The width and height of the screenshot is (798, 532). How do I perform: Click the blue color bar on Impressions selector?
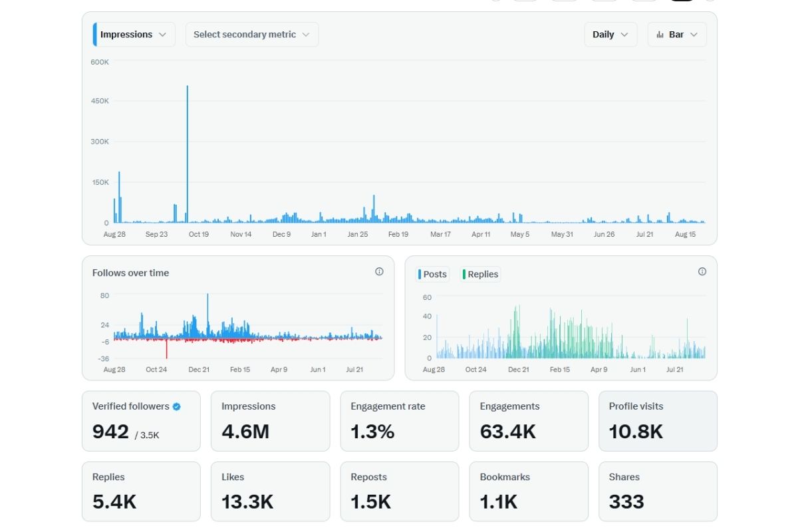(x=94, y=35)
